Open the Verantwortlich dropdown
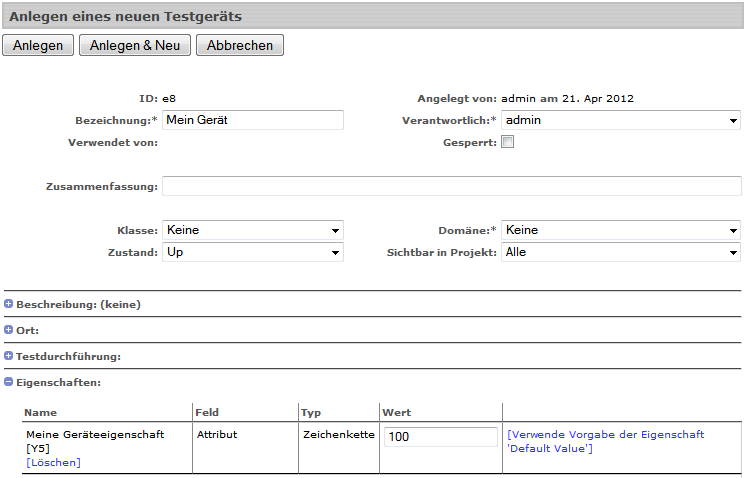Screen dimensions: 745x478 click(620, 120)
